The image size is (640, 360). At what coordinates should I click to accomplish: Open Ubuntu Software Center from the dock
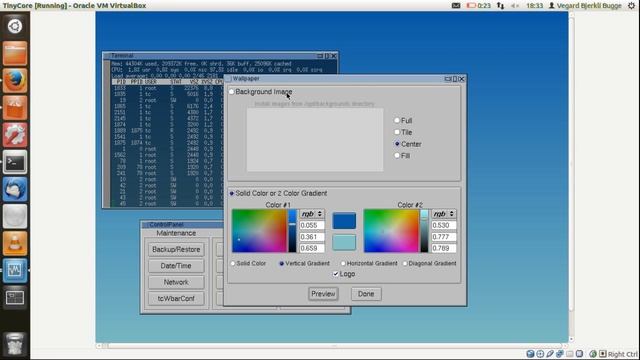click(x=15, y=108)
